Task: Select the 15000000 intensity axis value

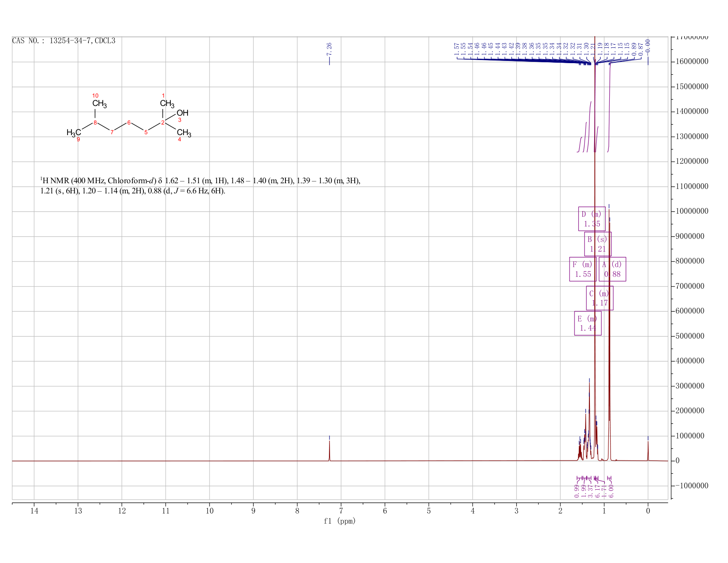Action: pyautogui.click(x=692, y=87)
